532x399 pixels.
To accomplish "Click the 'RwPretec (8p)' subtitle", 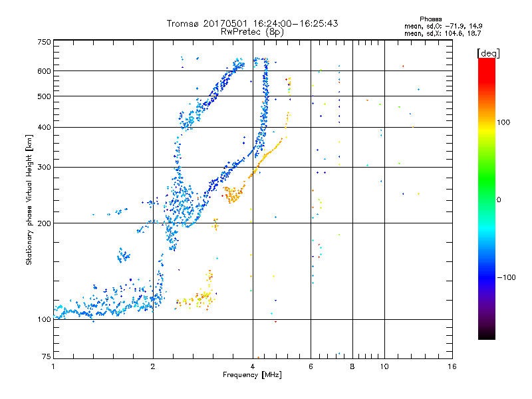I will 252,32.
